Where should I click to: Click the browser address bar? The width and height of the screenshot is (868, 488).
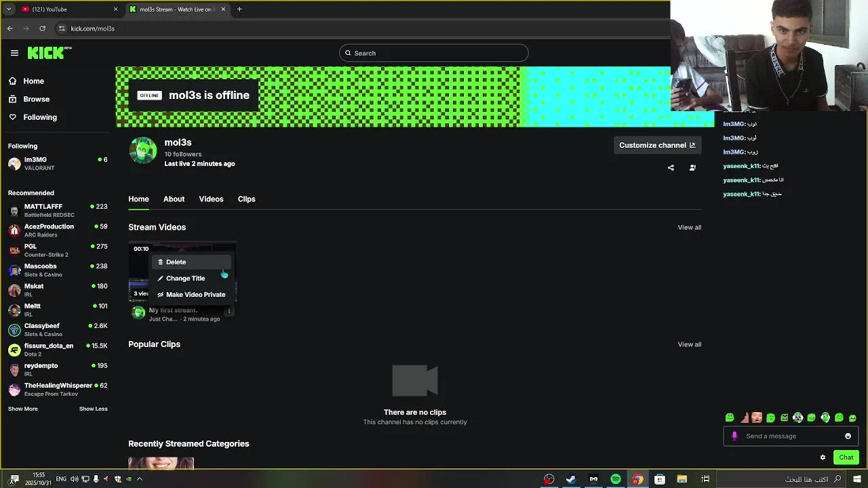(359, 28)
